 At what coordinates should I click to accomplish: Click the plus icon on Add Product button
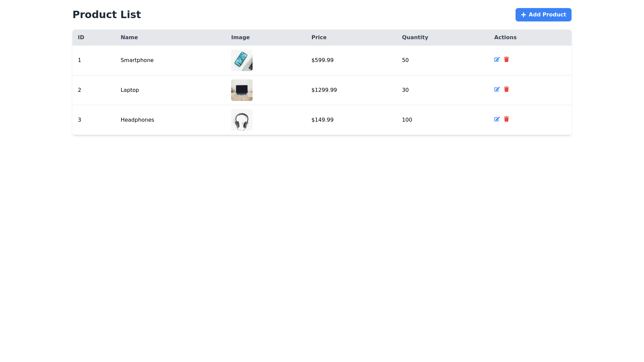523,15
